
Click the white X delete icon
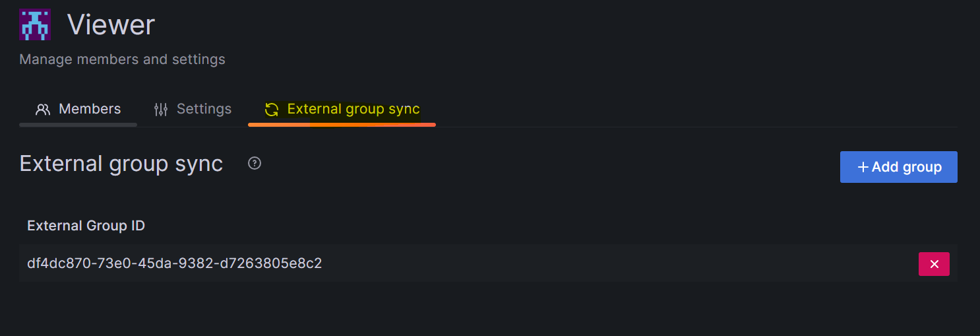coord(934,264)
